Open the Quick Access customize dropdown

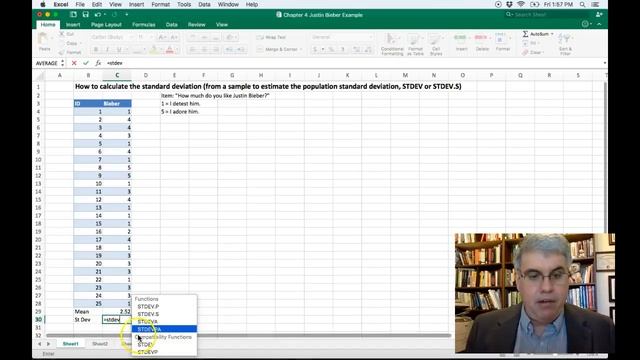(x=127, y=14)
